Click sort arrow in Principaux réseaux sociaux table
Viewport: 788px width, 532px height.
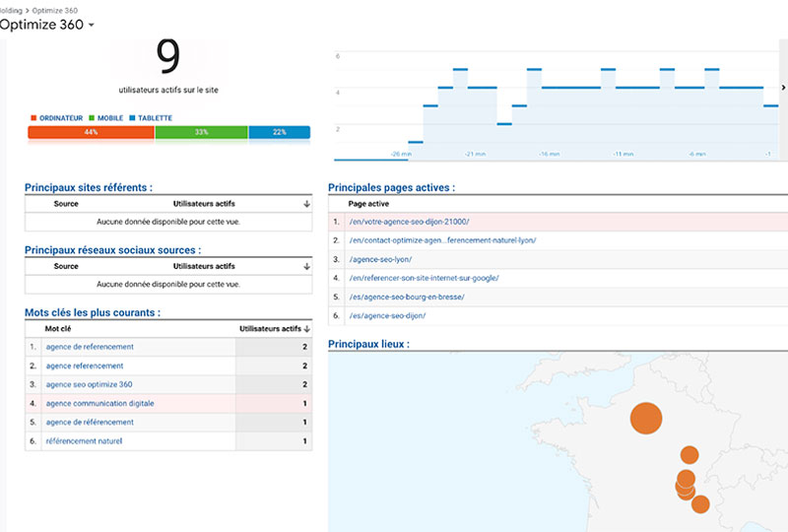pos(306,266)
